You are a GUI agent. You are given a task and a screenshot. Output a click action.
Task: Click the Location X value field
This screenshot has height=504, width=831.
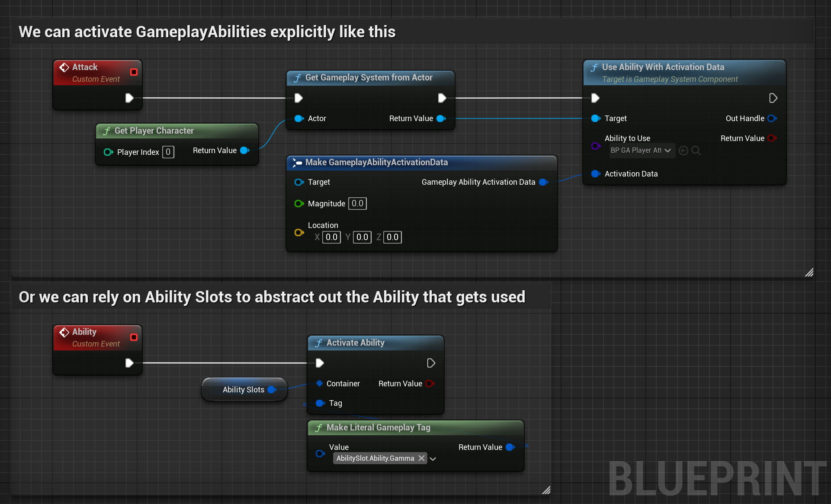pyautogui.click(x=331, y=237)
